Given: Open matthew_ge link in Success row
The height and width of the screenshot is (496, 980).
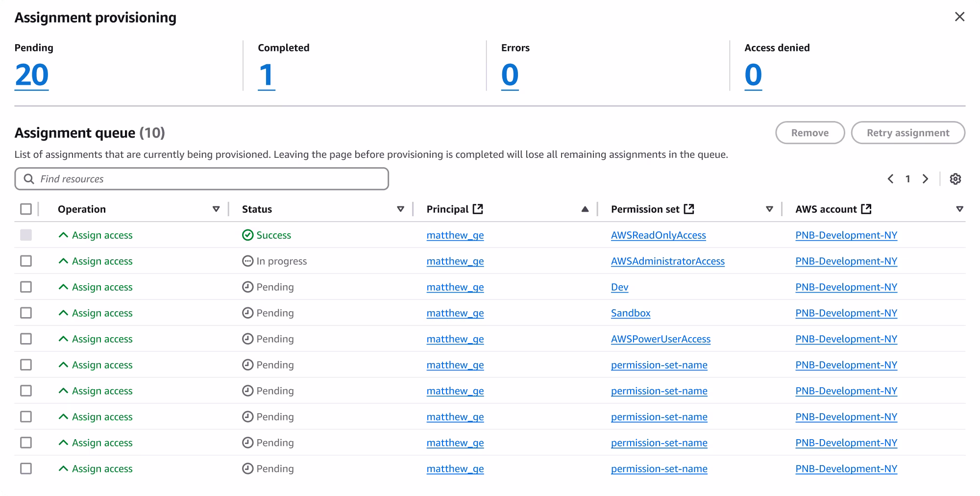Looking at the screenshot, I should 455,235.
